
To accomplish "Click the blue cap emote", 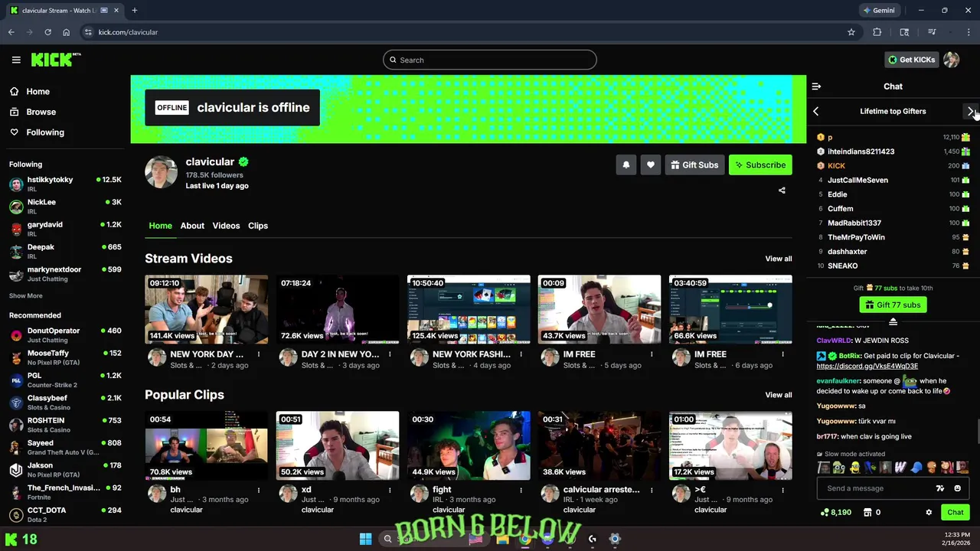I will point(916,467).
